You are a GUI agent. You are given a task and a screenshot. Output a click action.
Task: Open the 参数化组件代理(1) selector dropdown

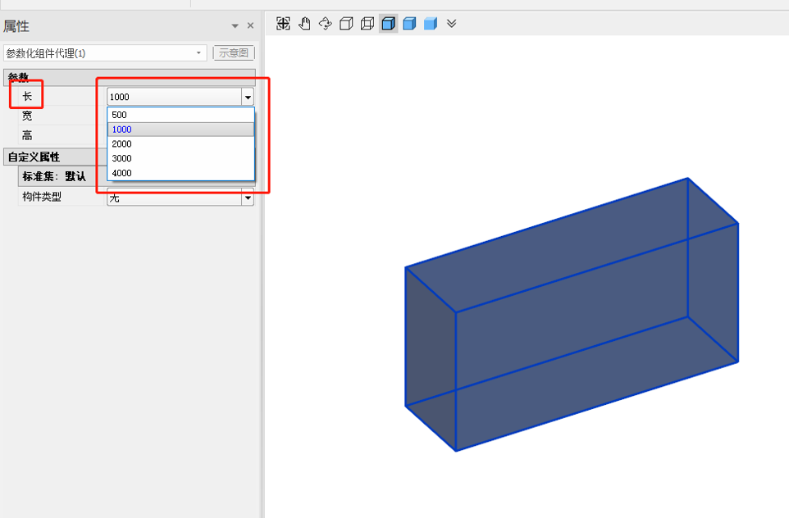tap(198, 53)
